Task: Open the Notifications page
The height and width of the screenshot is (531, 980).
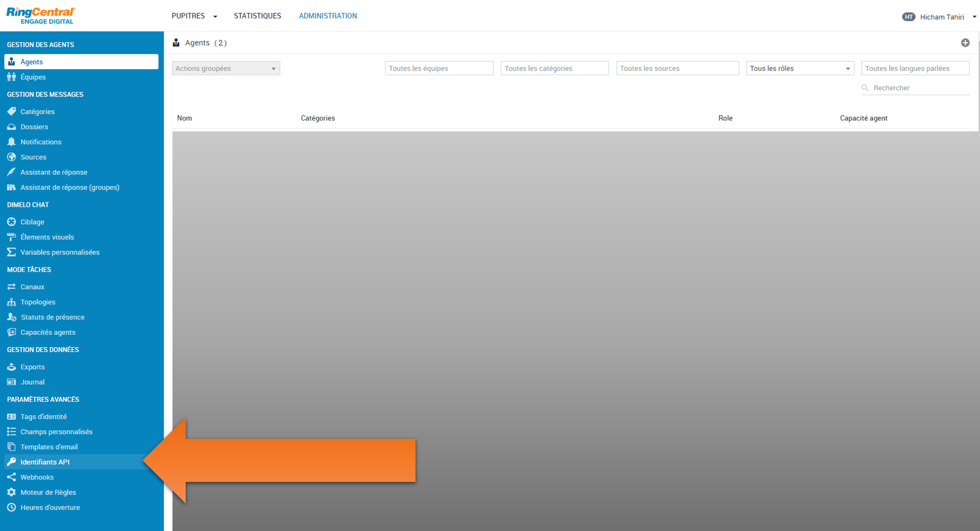Action: (81, 142)
